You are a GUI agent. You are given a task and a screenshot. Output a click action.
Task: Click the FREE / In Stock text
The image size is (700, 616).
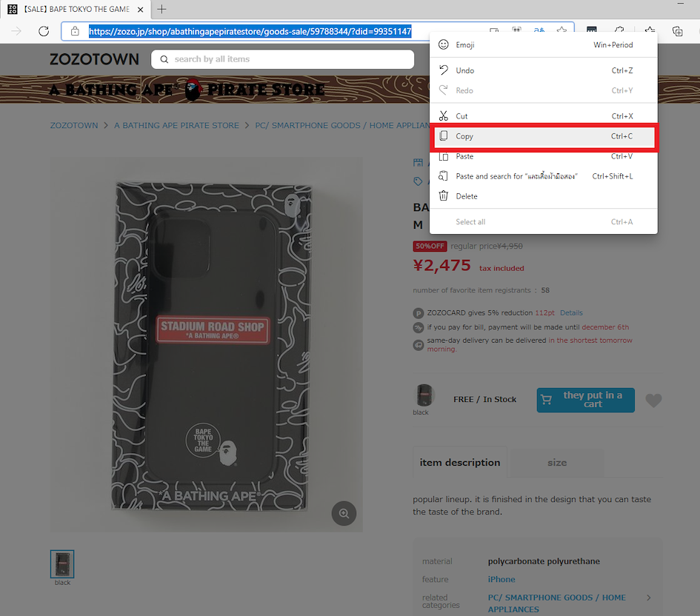(485, 399)
